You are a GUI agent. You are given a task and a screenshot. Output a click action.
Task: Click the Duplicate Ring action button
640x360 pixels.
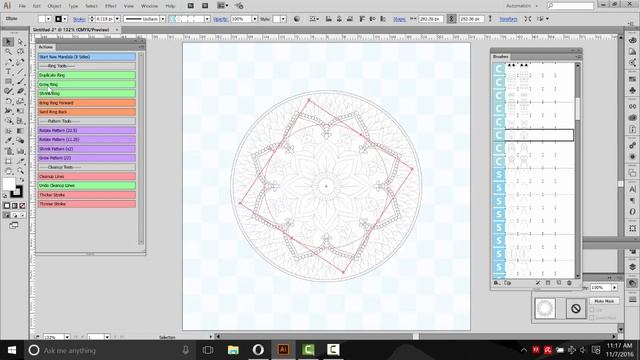(87, 75)
